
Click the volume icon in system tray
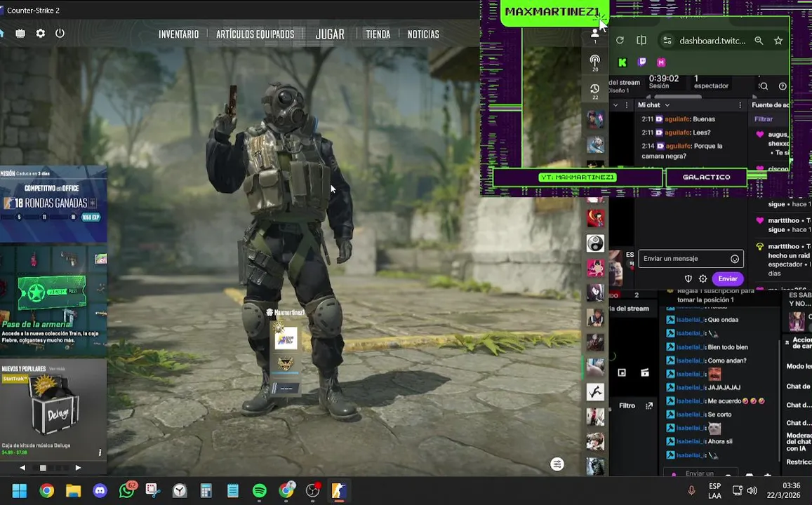[x=752, y=490]
